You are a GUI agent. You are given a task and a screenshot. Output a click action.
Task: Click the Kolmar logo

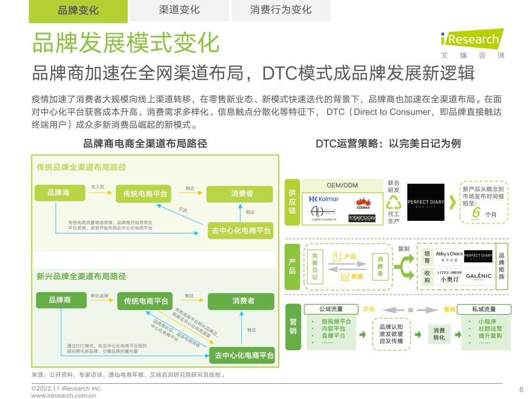324,199
